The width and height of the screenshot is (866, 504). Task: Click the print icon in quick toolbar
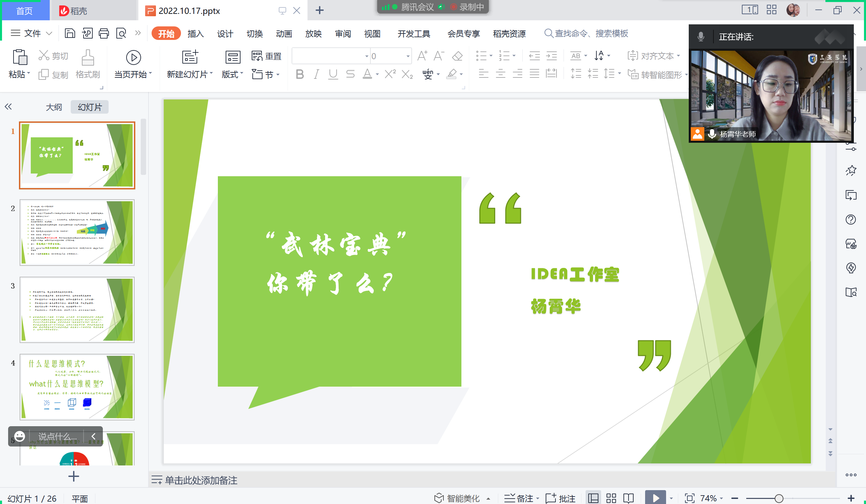(104, 33)
